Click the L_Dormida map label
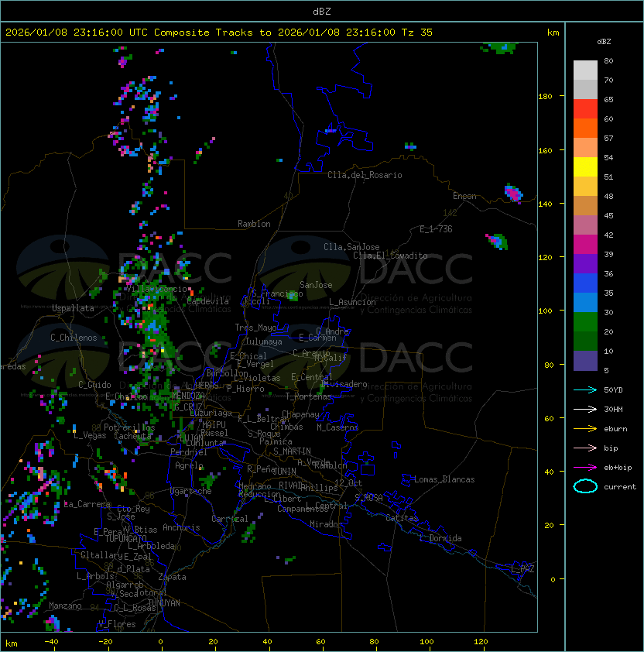Image resolution: width=644 pixels, height=652 pixels. pos(440,538)
